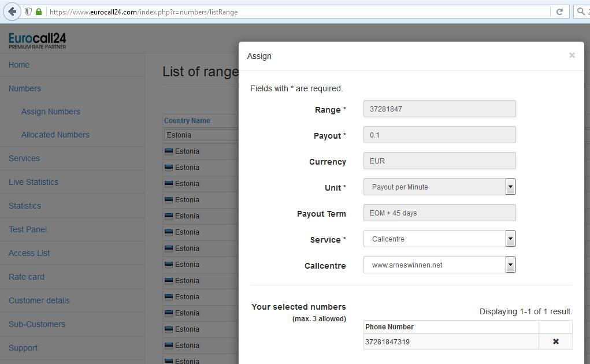The height and width of the screenshot is (364, 590).
Task: Click the green padlock security icon
Action: click(39, 12)
